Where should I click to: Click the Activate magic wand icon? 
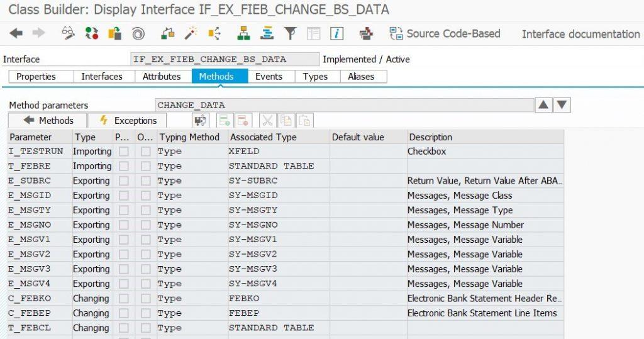[x=191, y=33]
